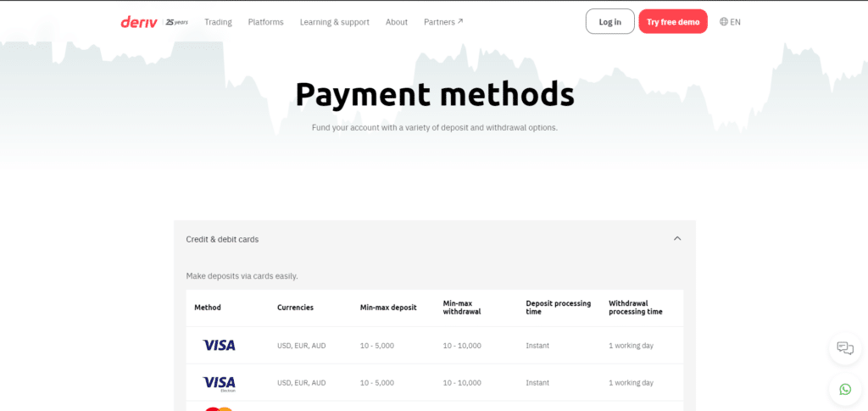Screen dimensions: 868x411
Task: Click the Currencies column header
Action: point(295,308)
